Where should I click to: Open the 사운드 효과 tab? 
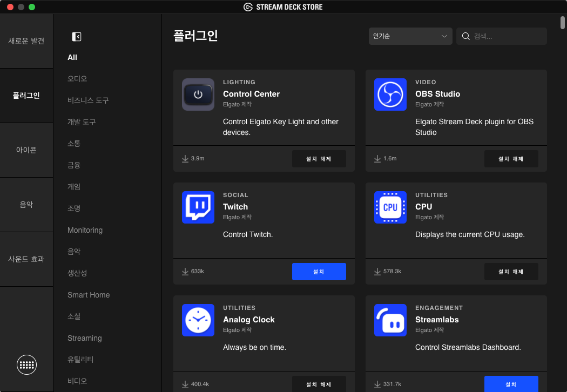pos(26,259)
